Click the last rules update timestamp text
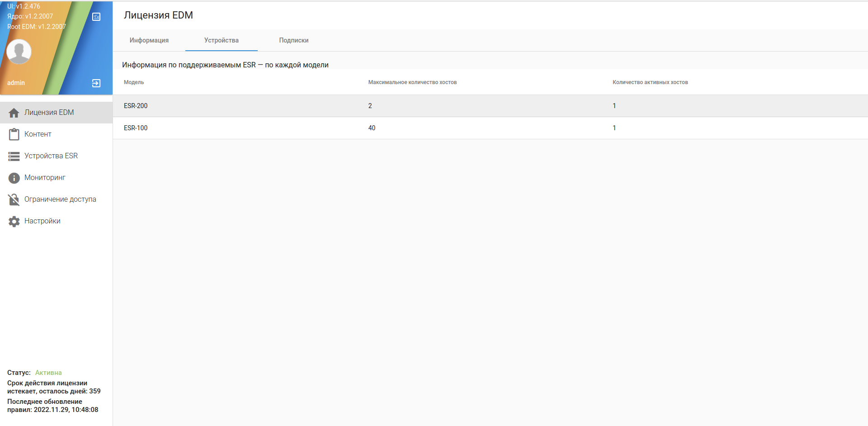The image size is (868, 426). coord(52,406)
